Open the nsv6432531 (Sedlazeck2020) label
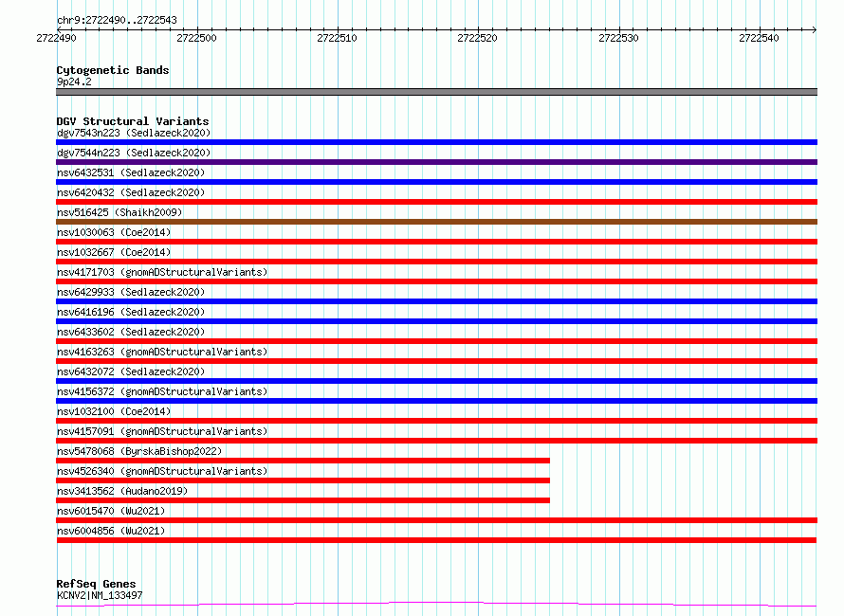The image size is (844, 616). (x=131, y=172)
